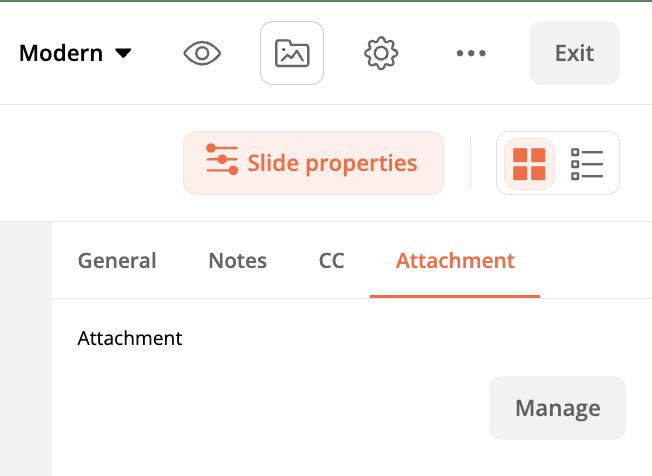Click the Attachment section label
The image size is (652, 476).
[x=130, y=338]
